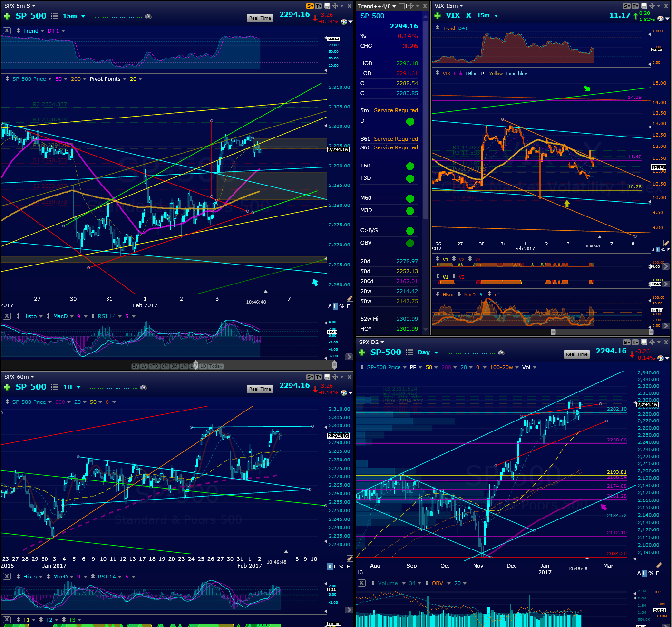Open color palette icon in SPX 5m panel
The image size is (672, 627).
(x=343, y=21)
